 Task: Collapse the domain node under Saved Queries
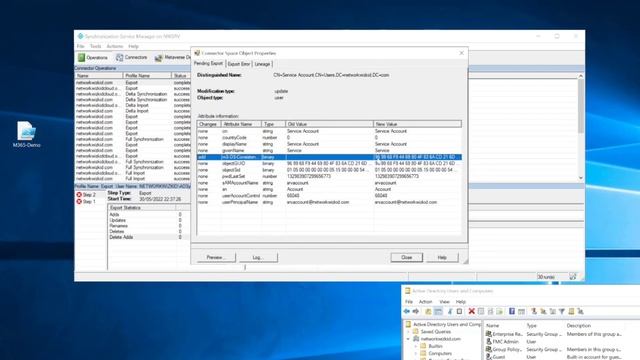408,339
